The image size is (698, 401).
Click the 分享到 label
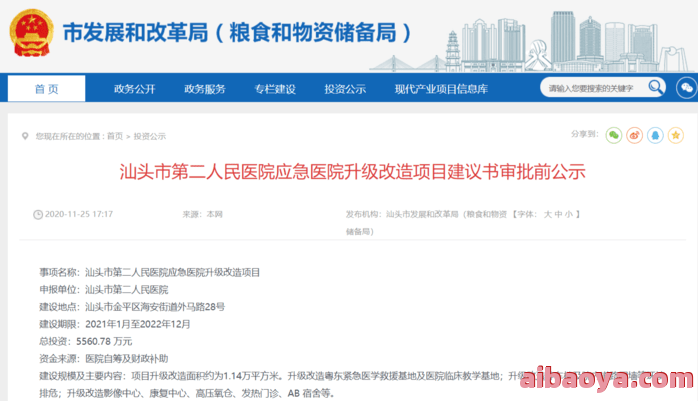coord(585,134)
